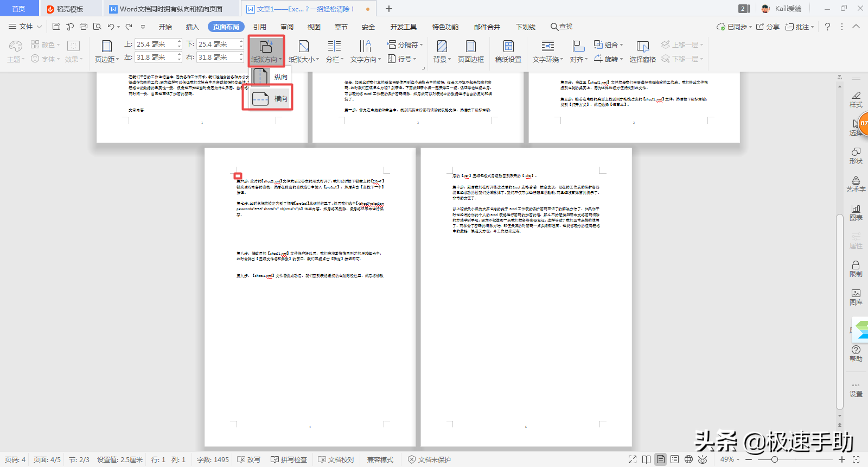Switch to web layout view in status bar

[688, 459]
